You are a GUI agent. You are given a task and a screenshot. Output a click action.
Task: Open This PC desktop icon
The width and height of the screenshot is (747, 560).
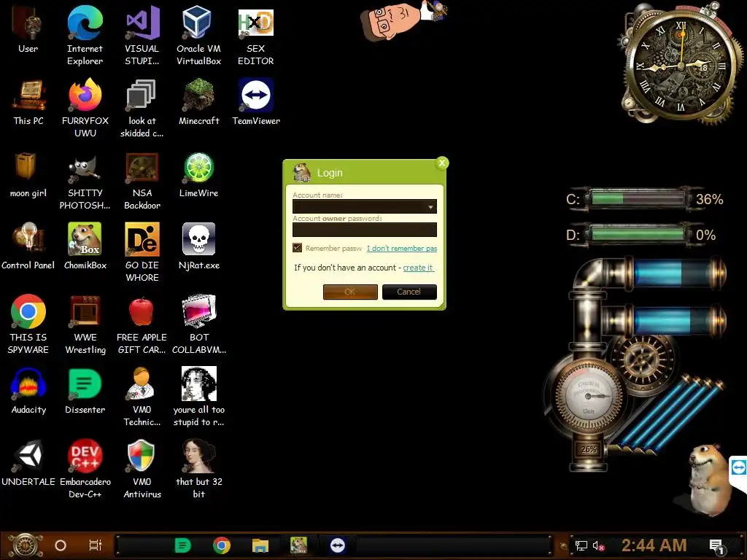[28, 102]
